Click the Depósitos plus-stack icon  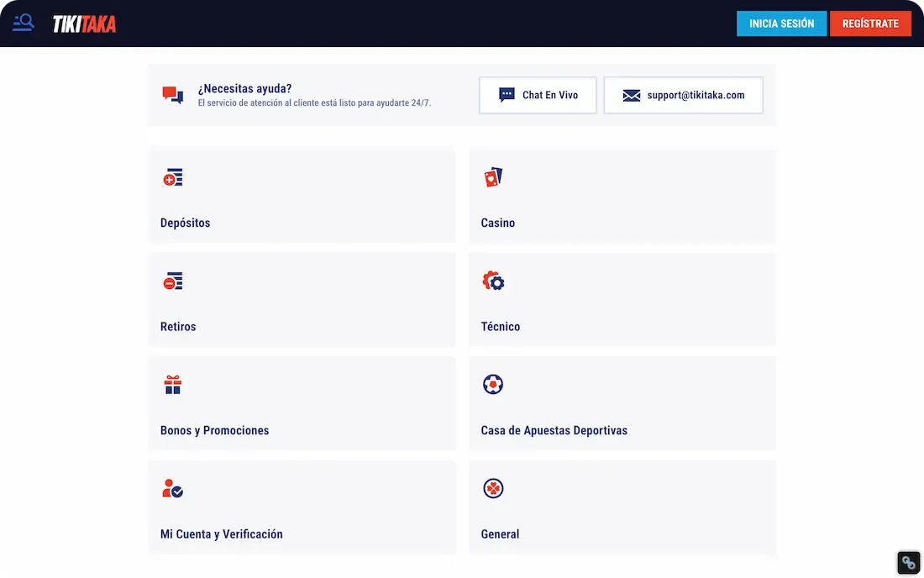(x=172, y=178)
